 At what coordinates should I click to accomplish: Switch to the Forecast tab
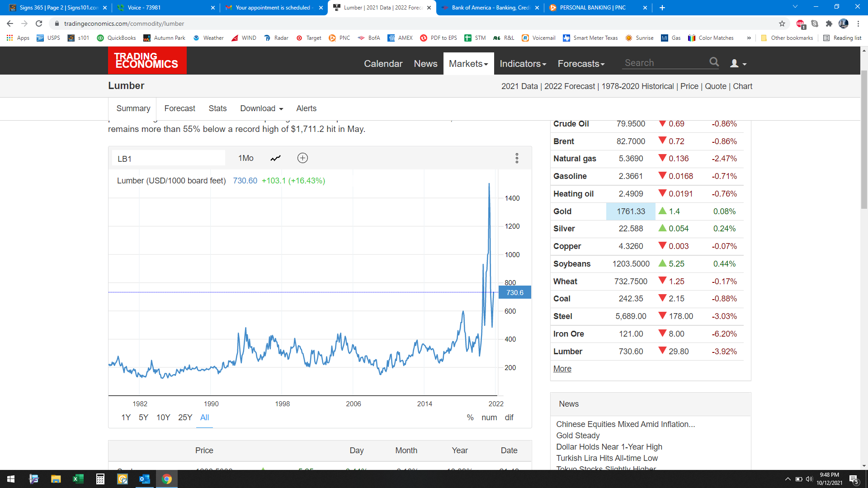tap(179, 108)
